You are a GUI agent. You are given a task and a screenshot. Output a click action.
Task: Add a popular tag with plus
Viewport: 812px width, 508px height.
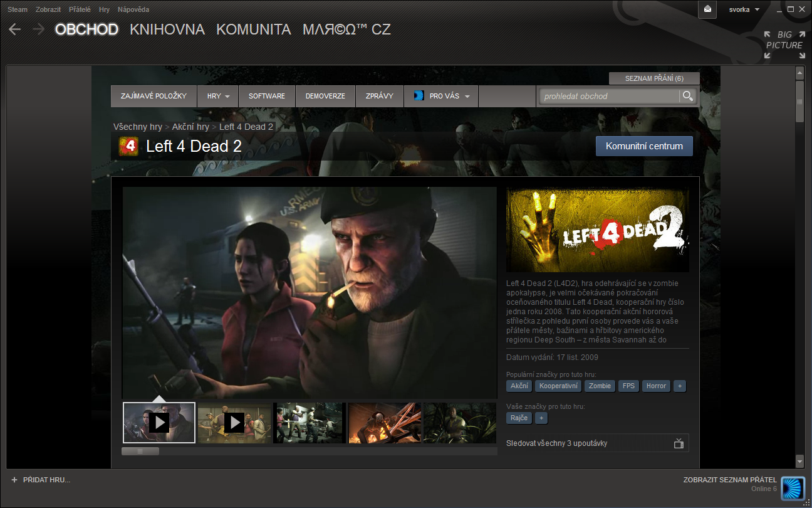coord(680,386)
